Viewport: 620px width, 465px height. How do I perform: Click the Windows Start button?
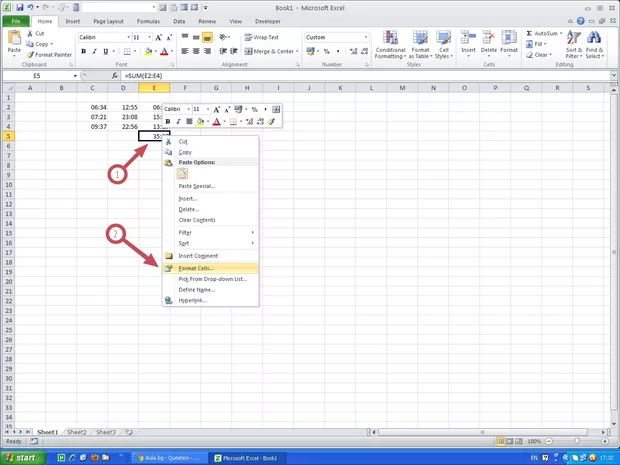click(x=22, y=457)
